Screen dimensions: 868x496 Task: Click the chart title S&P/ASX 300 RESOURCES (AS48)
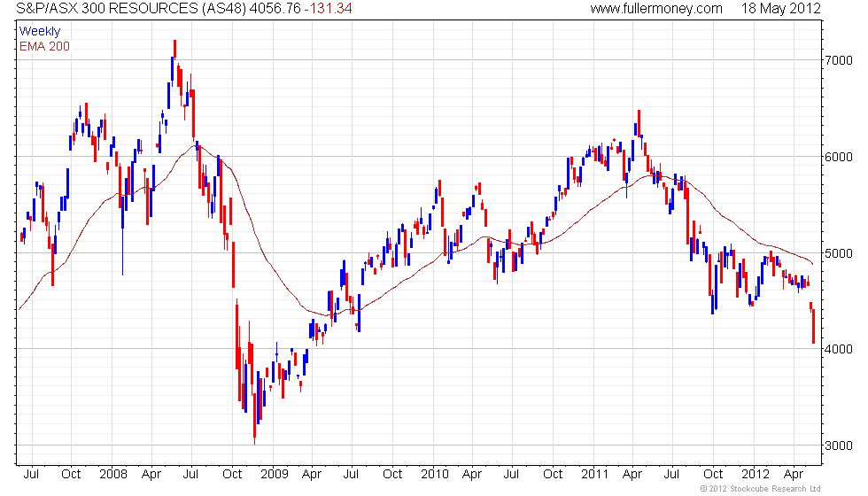tap(130, 8)
